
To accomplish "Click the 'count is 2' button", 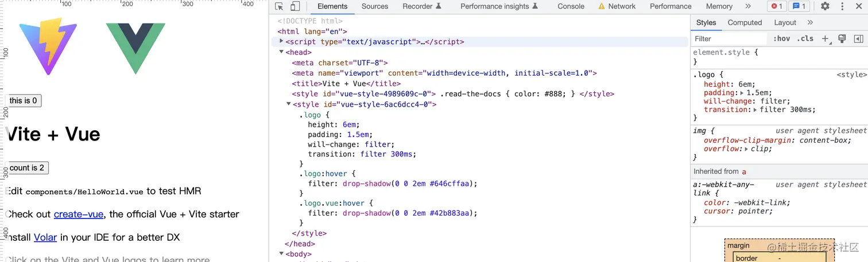I will click(x=27, y=168).
